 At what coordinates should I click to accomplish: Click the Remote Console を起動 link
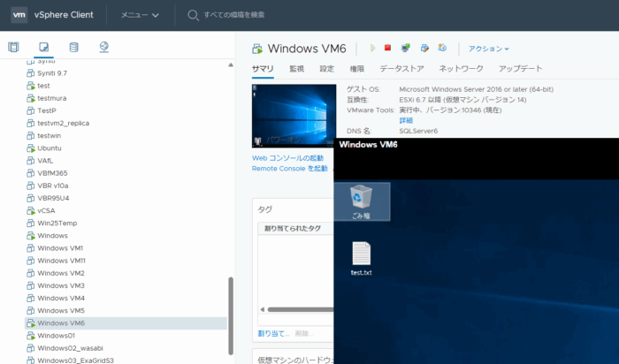point(289,168)
